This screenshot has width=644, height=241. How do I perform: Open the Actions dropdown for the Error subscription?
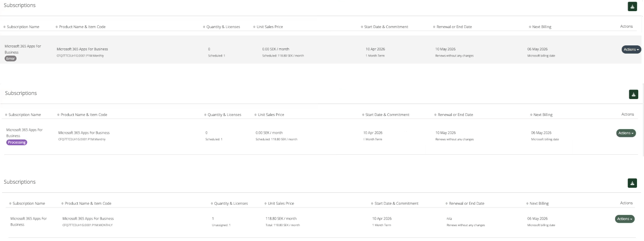[x=631, y=49]
